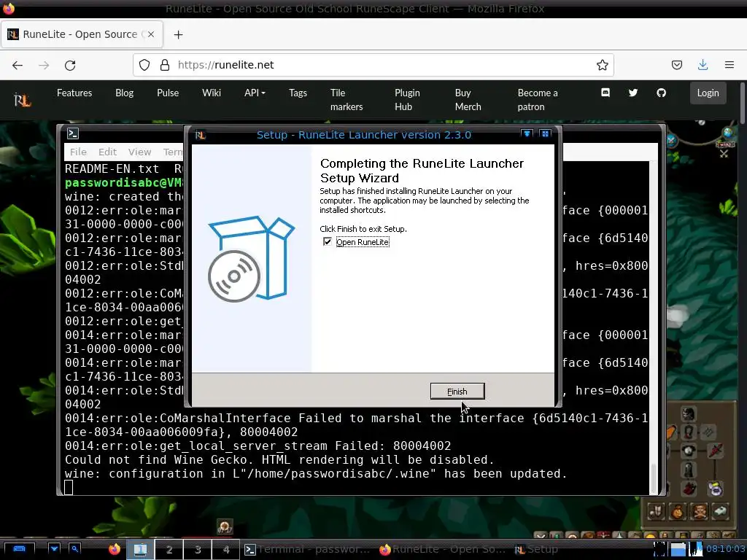Open the terminal View menu
This screenshot has width=747, height=560.
pos(139,152)
